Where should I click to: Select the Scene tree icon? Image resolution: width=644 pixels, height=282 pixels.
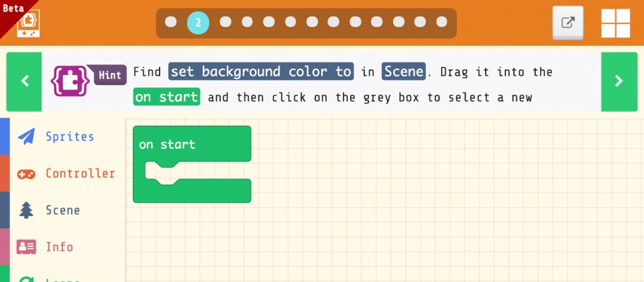26,210
